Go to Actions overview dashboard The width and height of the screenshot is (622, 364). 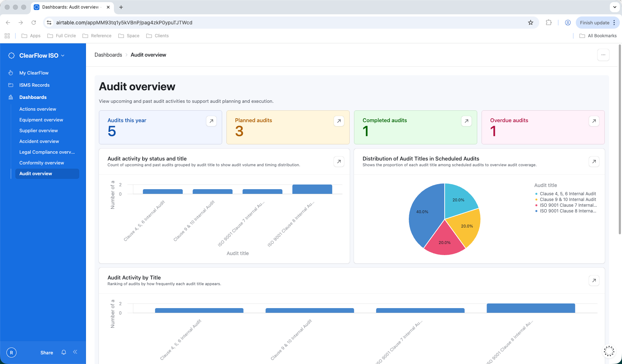pyautogui.click(x=38, y=109)
